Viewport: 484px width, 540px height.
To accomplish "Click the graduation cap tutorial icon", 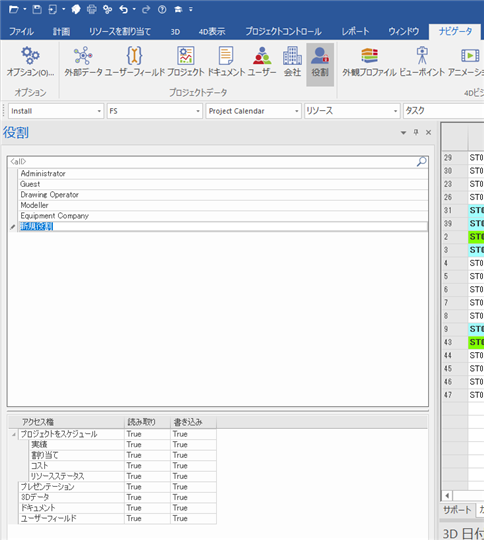I will (178, 9).
